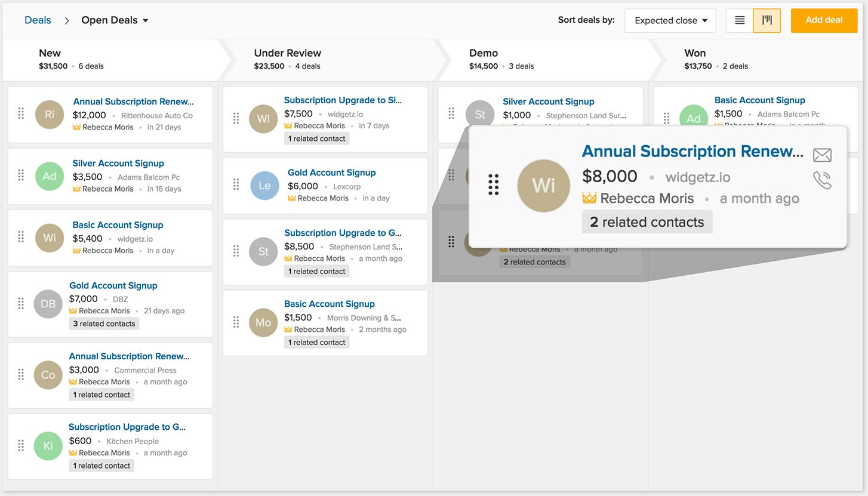This screenshot has width=868, height=496.
Task: Expand the 'Open Deals' filter dropdown
Action: (115, 20)
